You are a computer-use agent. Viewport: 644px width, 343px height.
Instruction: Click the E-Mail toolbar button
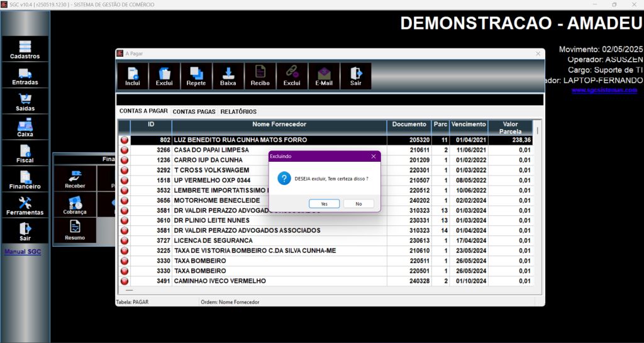[324, 76]
